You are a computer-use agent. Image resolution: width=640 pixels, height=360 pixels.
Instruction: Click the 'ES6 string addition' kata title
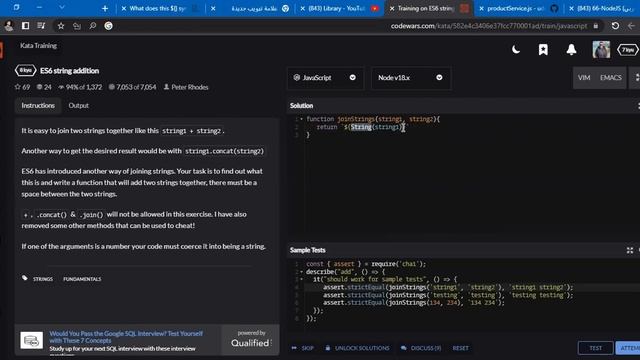[x=69, y=71]
